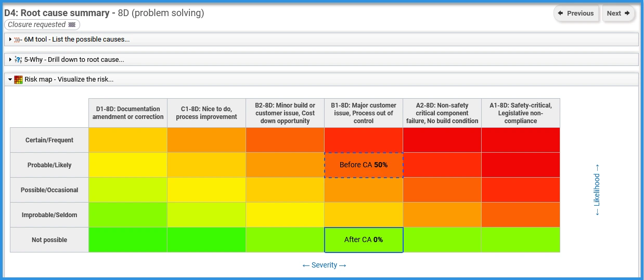Click Not possible cell under D1-8D Documentation
644x280 pixels.
[128, 240]
